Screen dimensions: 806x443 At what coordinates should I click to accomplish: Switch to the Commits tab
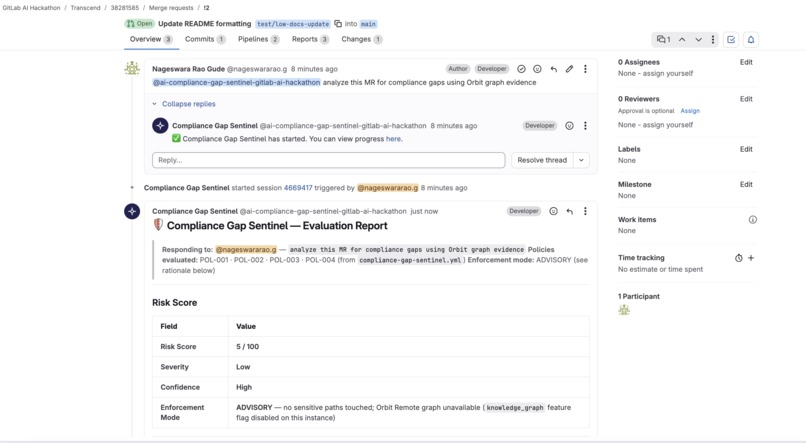pos(205,39)
